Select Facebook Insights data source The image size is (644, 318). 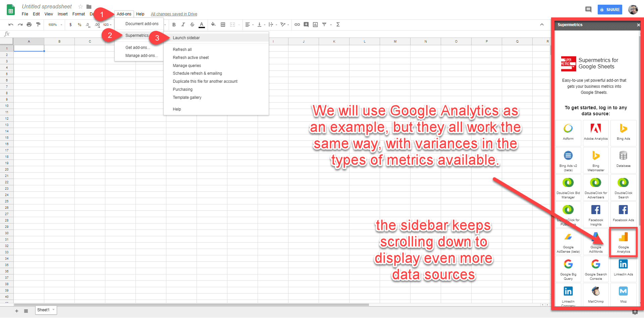(596, 214)
